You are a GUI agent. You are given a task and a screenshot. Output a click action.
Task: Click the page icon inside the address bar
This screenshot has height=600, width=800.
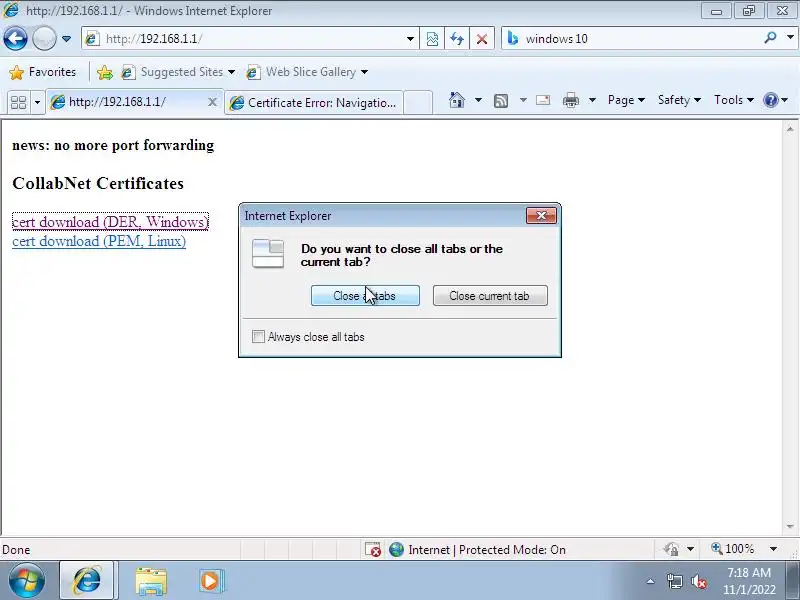92,39
